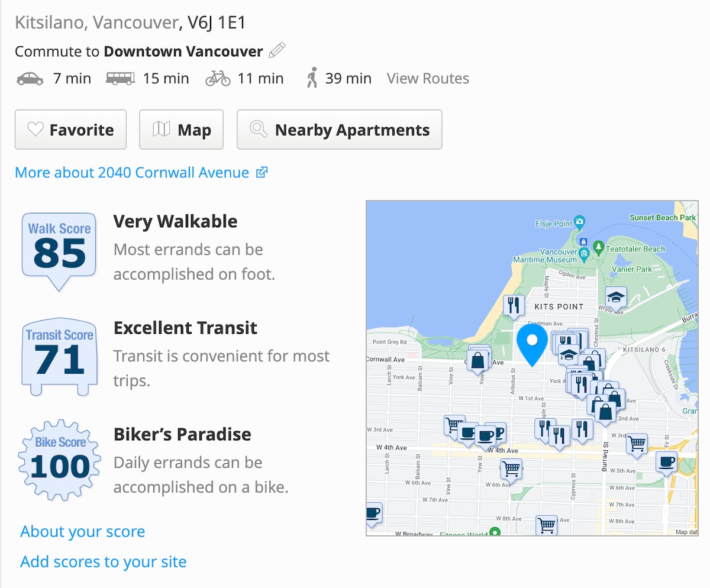The height and width of the screenshot is (588, 710).
Task: Click restaurant marker near Kits Point
Action: pos(513,306)
